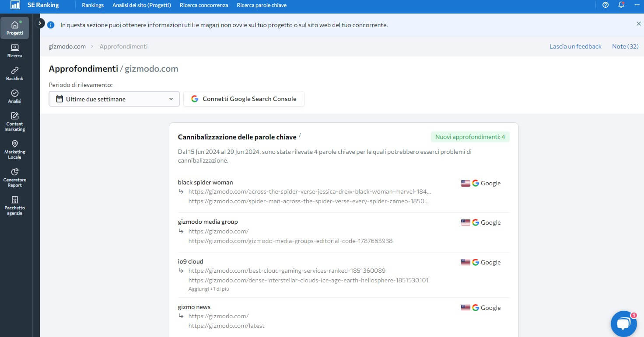Open the Analisi sidebar section
Viewport: 644px width, 337px height.
pos(14,96)
